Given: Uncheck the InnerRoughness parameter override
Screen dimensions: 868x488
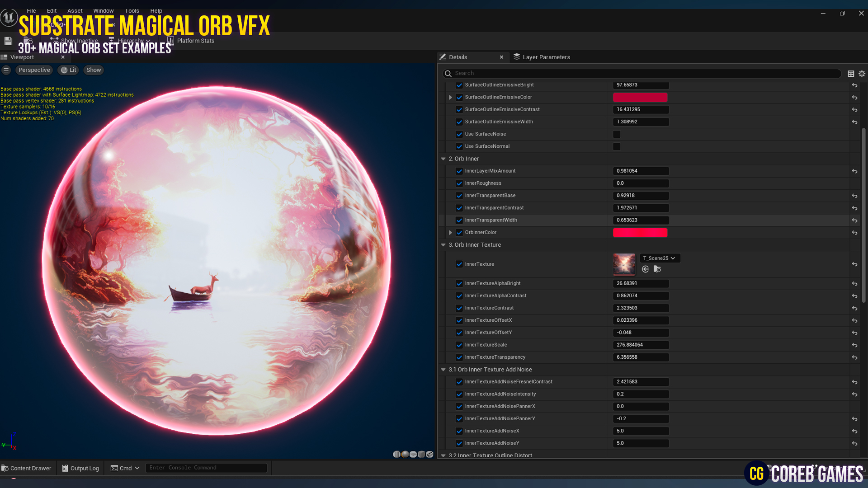Looking at the screenshot, I should click(x=459, y=183).
